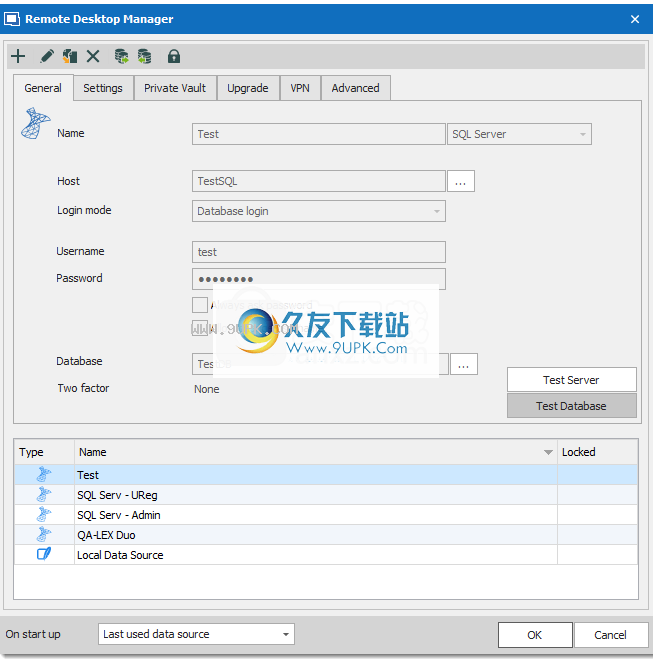Viewport: 653px width, 663px height.
Task: Switch to the General tab
Action: tap(43, 88)
